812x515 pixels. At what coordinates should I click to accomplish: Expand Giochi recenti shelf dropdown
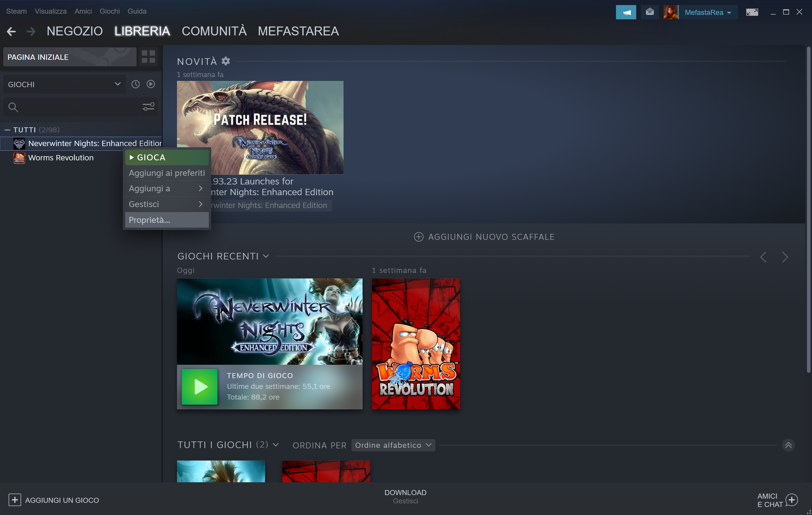click(x=266, y=256)
